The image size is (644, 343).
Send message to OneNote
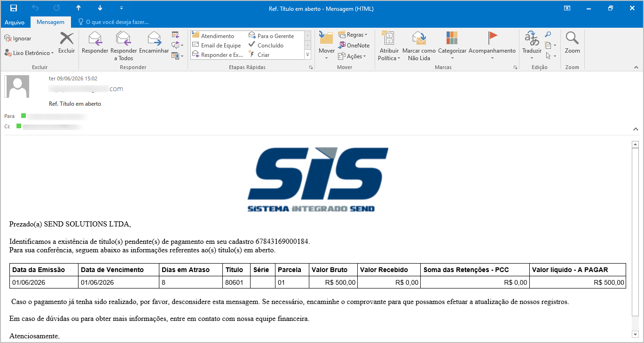[354, 45]
